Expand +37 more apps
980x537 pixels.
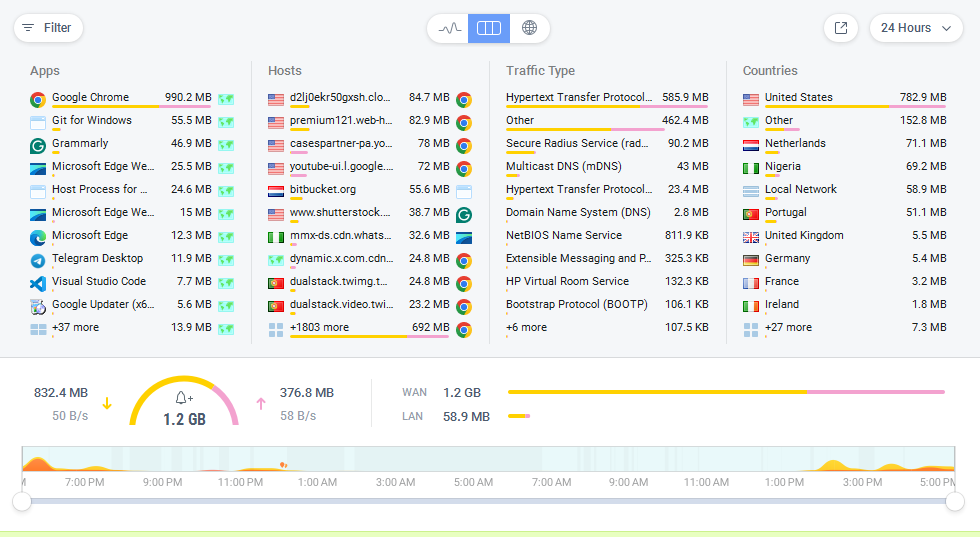point(75,328)
